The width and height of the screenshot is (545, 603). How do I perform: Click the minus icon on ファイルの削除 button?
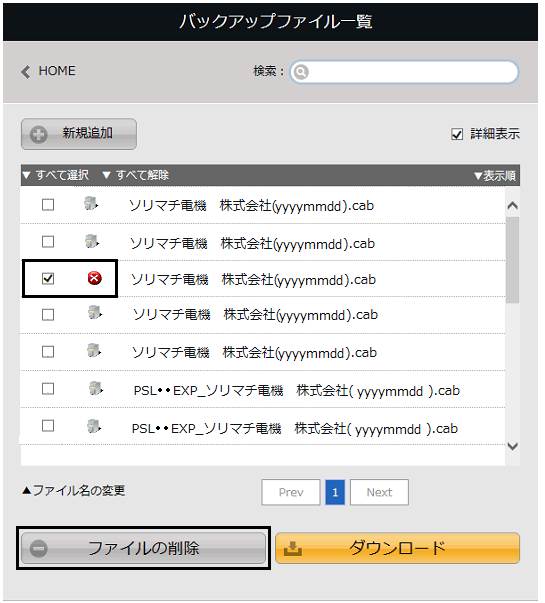(39, 548)
